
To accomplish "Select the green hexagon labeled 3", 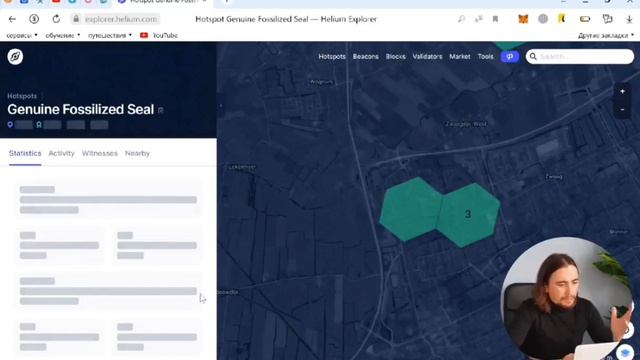I will click(468, 215).
